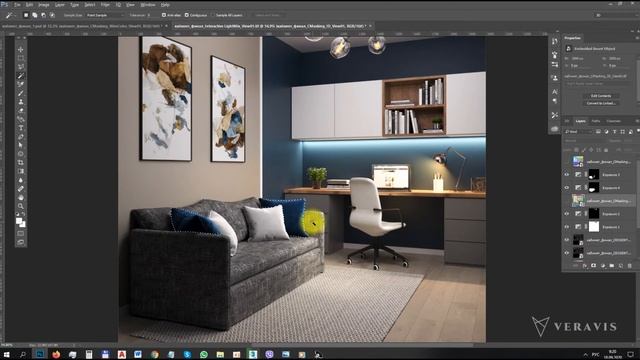Open the Filter menu
The image size is (640, 360).
pos(105,4)
